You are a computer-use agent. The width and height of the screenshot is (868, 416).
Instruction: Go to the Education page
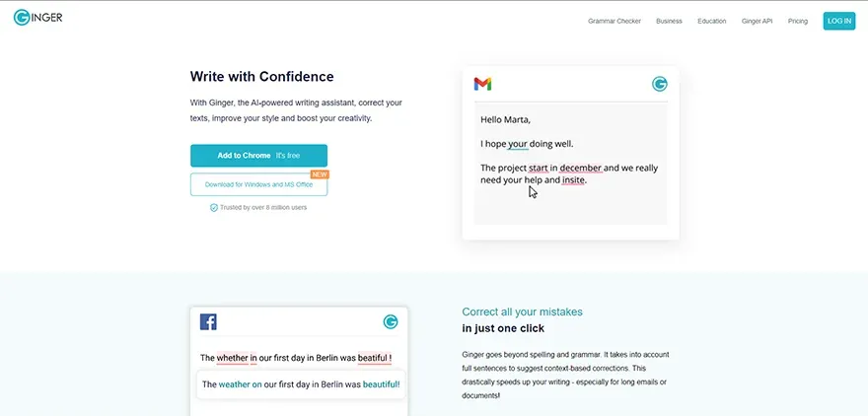click(x=712, y=21)
